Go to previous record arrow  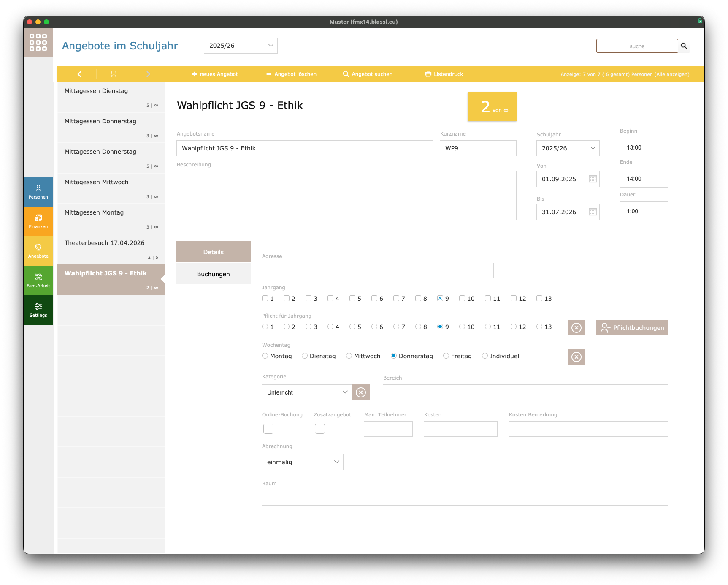point(79,74)
